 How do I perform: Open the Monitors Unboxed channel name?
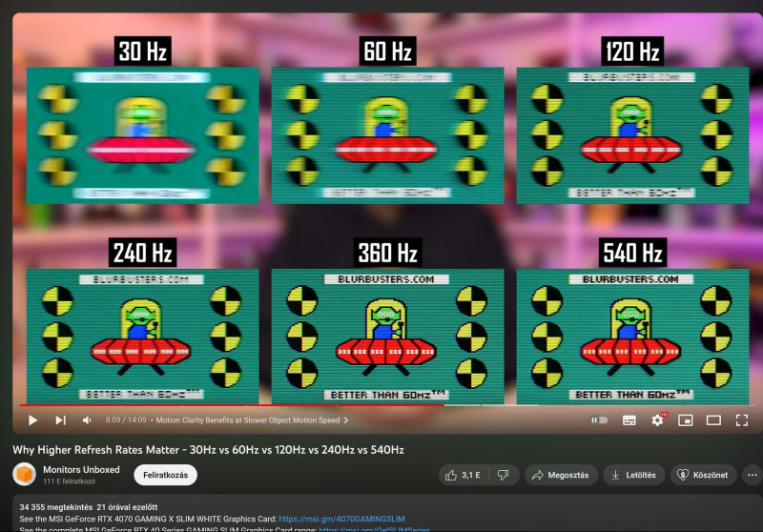(81, 469)
